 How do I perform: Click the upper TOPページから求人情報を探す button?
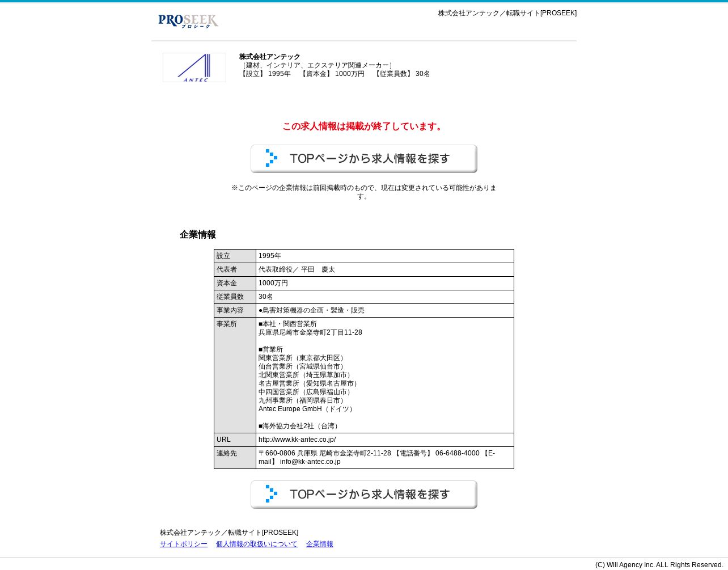(364, 159)
